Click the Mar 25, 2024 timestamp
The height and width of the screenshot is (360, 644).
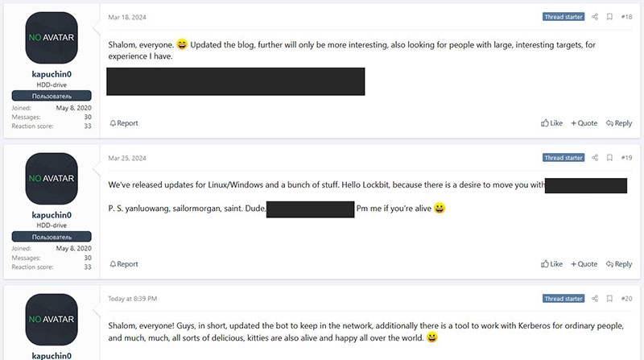tap(125, 158)
